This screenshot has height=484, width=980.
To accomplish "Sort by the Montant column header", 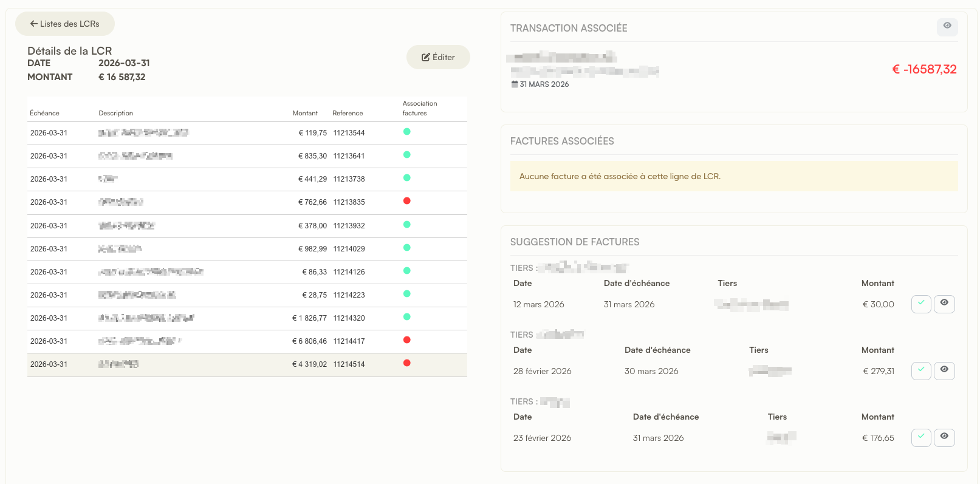I will pyautogui.click(x=305, y=113).
